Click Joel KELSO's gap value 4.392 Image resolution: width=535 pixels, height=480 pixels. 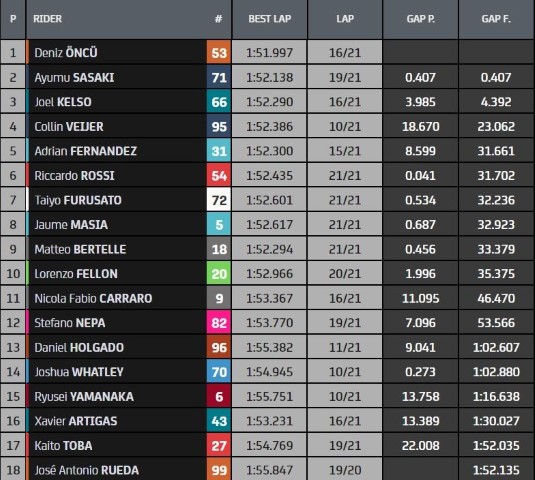(x=496, y=102)
